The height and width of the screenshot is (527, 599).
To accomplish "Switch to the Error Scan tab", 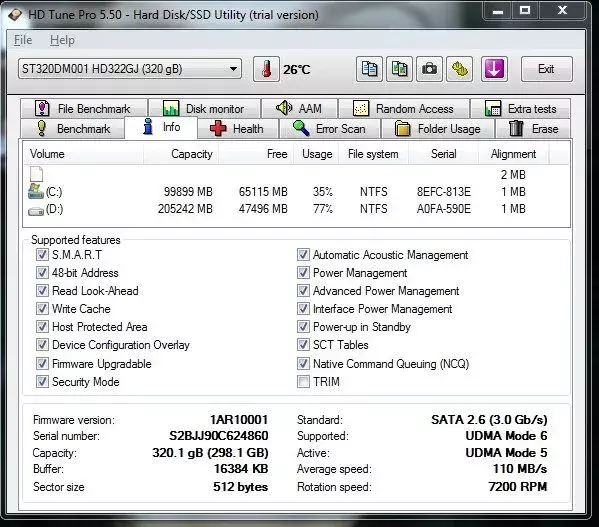I will click(x=330, y=129).
